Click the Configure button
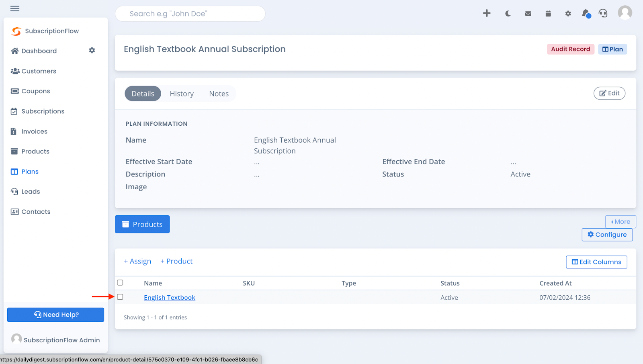 [607, 235]
